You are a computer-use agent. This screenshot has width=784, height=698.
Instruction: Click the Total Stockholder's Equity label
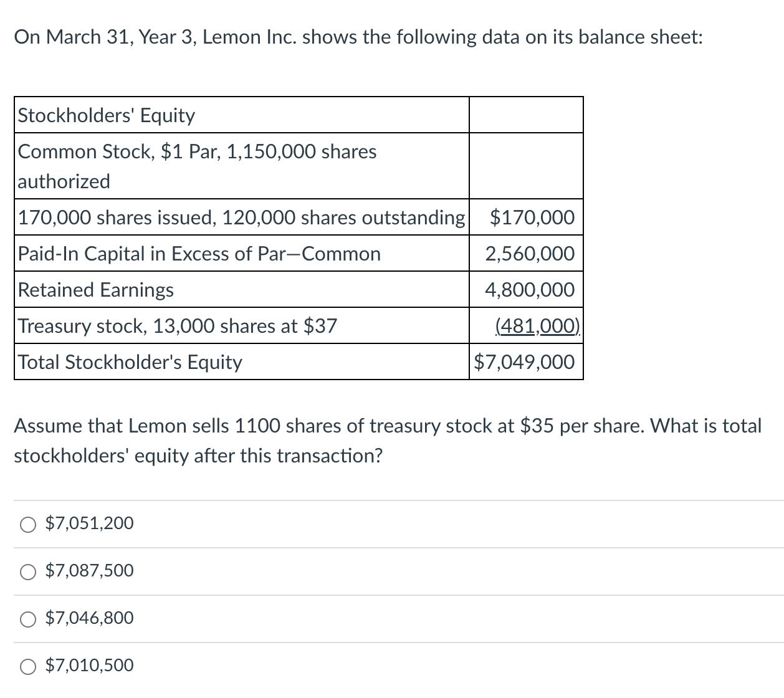coord(130,362)
